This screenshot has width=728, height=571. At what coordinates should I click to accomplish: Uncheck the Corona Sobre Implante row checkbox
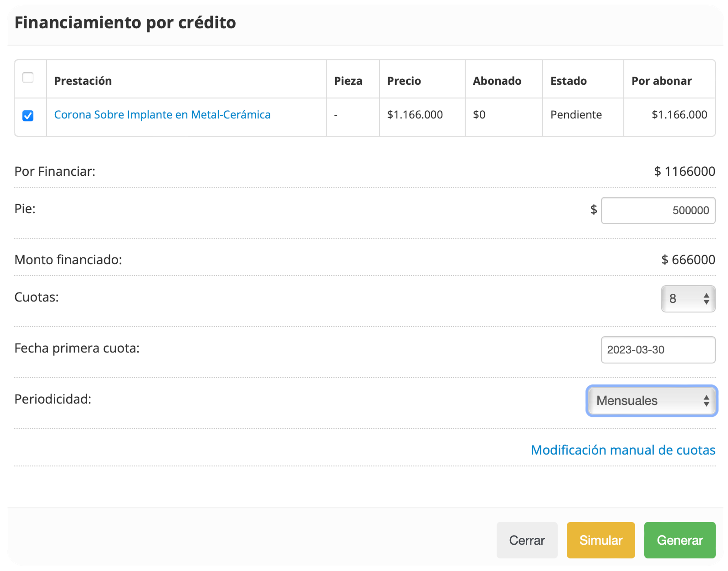tap(28, 116)
